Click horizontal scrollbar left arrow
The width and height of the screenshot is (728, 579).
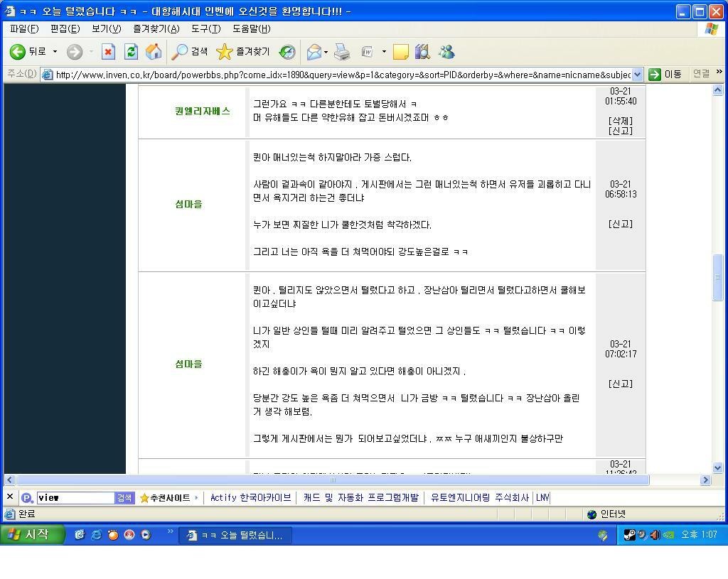(x=10, y=480)
